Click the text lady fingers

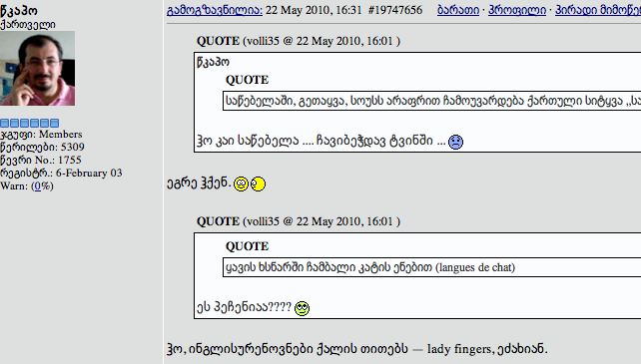tap(460, 349)
